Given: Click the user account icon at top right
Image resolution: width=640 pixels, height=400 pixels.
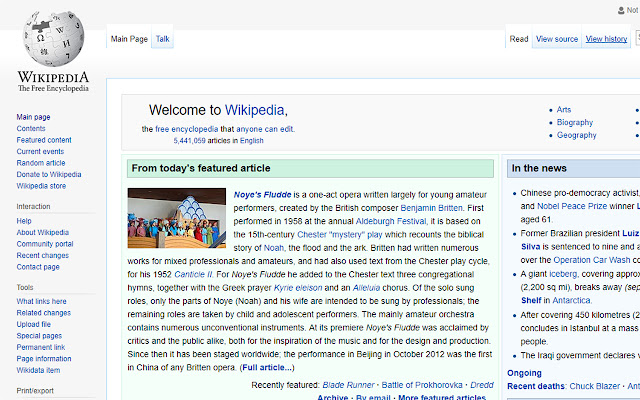Looking at the screenshot, I should click(621, 10).
